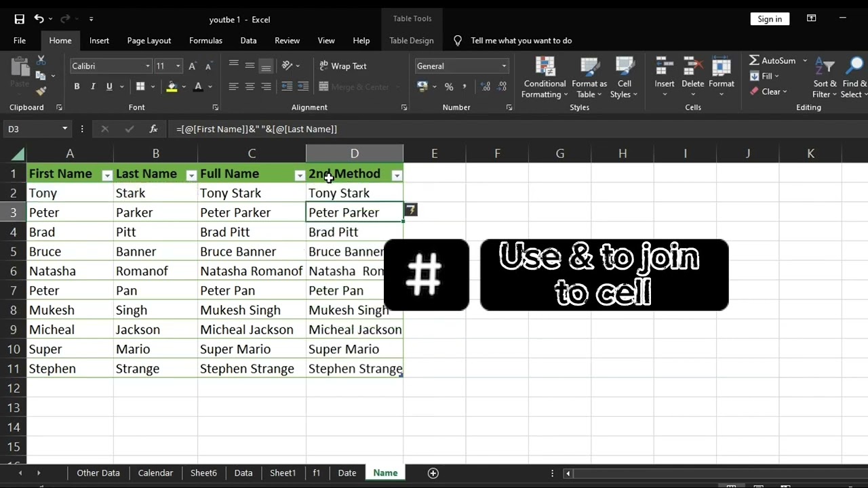Screen dimensions: 868x488
Task: Click the Insert Function fx icon
Action: tap(153, 129)
